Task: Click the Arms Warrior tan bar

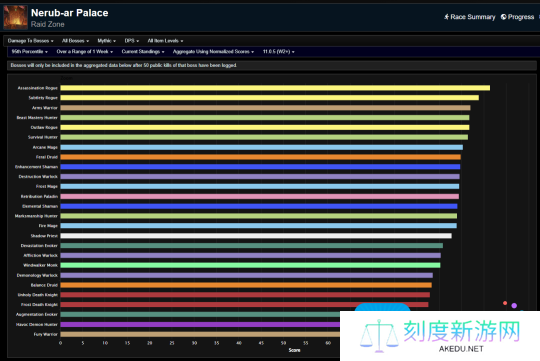Action: (x=266, y=108)
